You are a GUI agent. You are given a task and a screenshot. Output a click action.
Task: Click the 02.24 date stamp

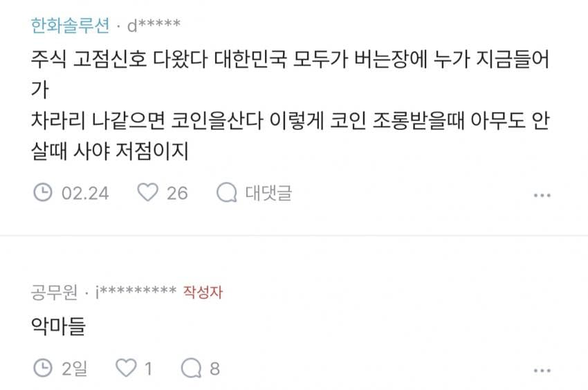pyautogui.click(x=85, y=192)
